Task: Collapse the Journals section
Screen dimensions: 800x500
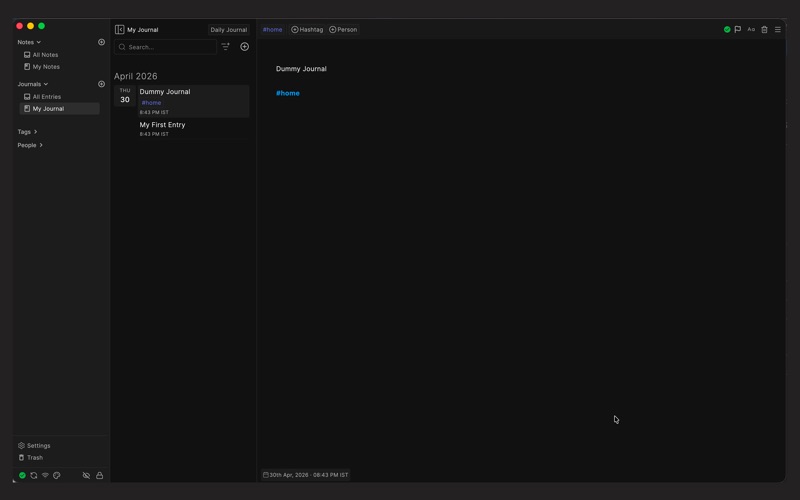Action: pos(33,84)
